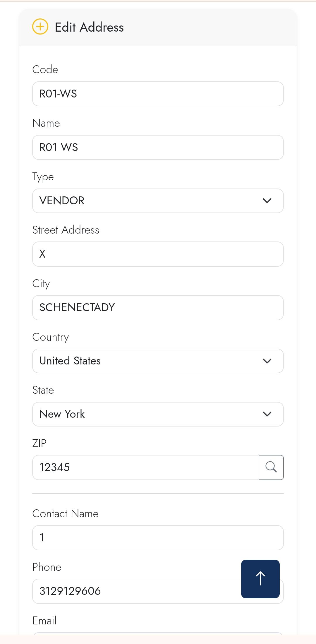Click the Code field containing R01-WS
The height and width of the screenshot is (644, 316).
tap(158, 94)
